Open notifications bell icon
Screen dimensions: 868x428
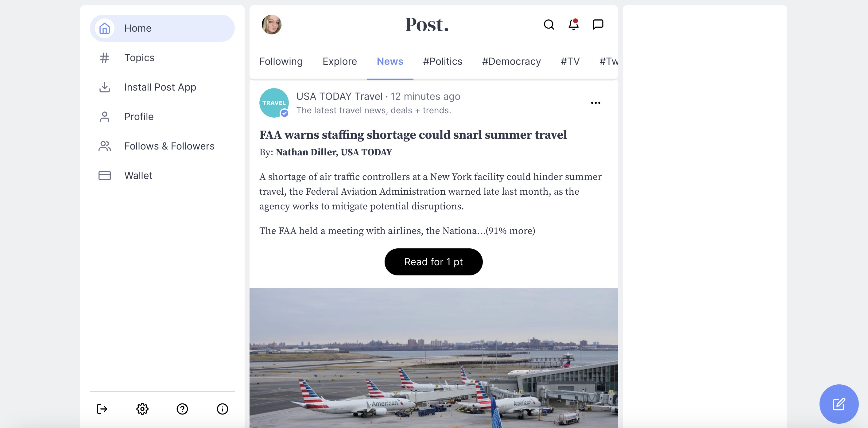[x=573, y=25]
